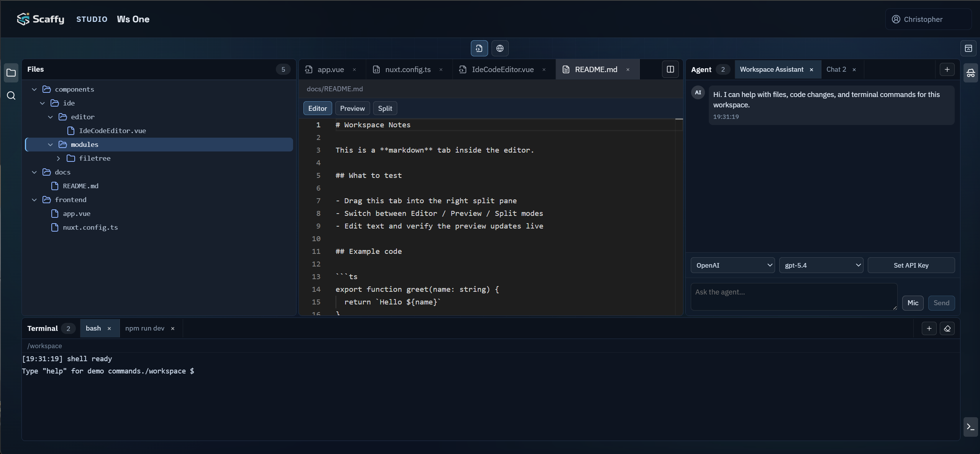The width and height of the screenshot is (980, 454).
Task: Toggle the layout panel icon at top right
Action: point(968,48)
